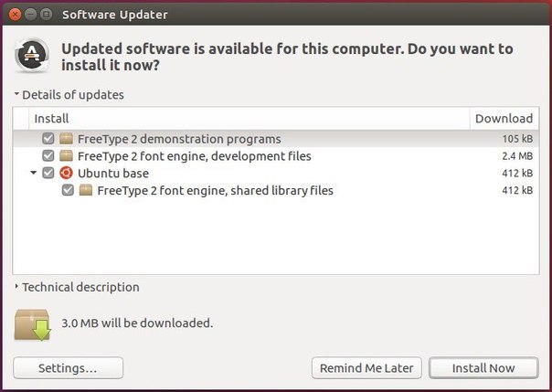Expand the Technical description section

tap(16, 287)
